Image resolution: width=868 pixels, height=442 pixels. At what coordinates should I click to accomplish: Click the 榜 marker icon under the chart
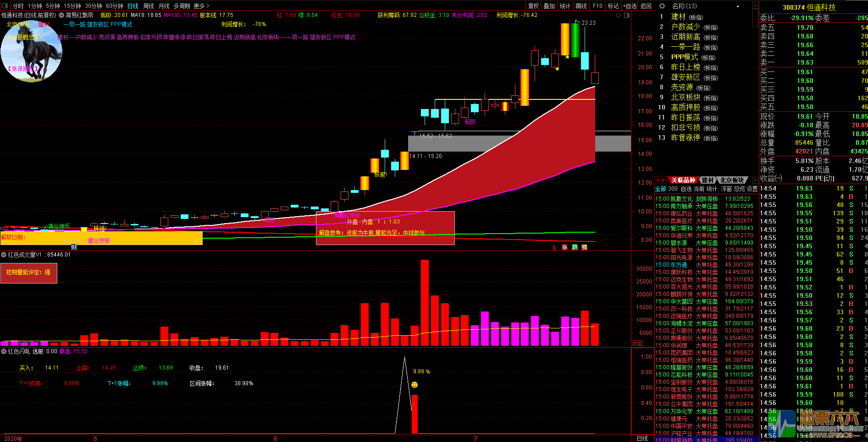[x=585, y=247]
